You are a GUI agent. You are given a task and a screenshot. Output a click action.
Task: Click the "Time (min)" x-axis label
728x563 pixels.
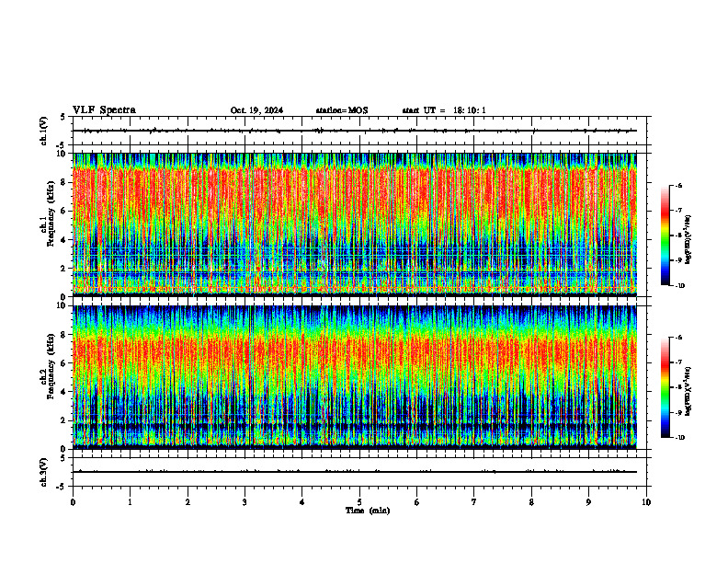pos(368,511)
